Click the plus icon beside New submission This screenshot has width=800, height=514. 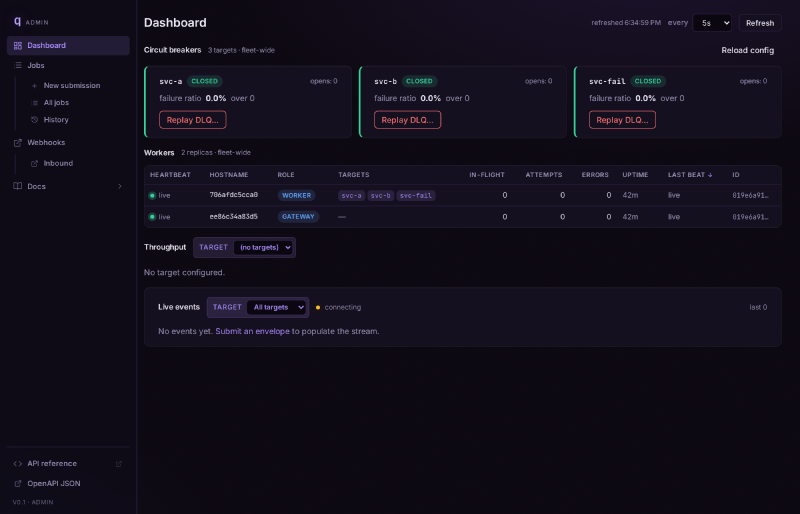pyautogui.click(x=35, y=86)
